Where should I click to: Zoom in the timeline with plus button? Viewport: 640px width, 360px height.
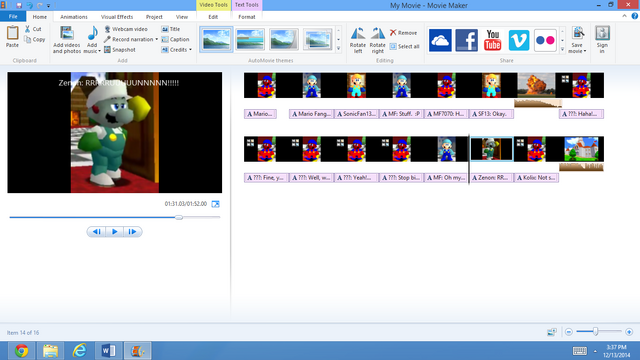pyautogui.click(x=629, y=332)
